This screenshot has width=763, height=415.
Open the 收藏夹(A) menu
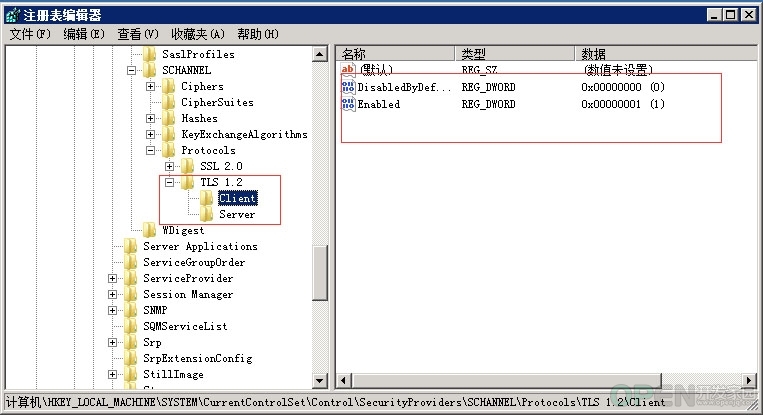click(198, 34)
